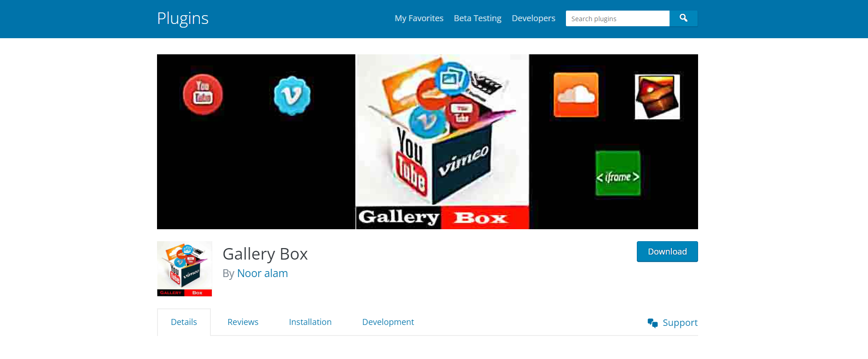Screen dimensions: 868x359
Task: Open My Favorites in the header
Action: pos(419,18)
